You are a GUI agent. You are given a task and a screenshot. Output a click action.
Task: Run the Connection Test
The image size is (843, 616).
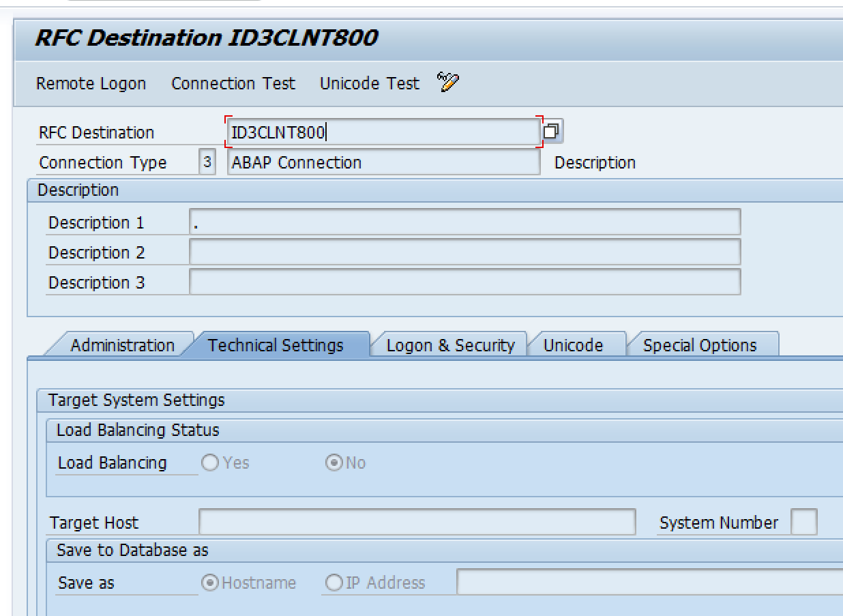tap(233, 83)
